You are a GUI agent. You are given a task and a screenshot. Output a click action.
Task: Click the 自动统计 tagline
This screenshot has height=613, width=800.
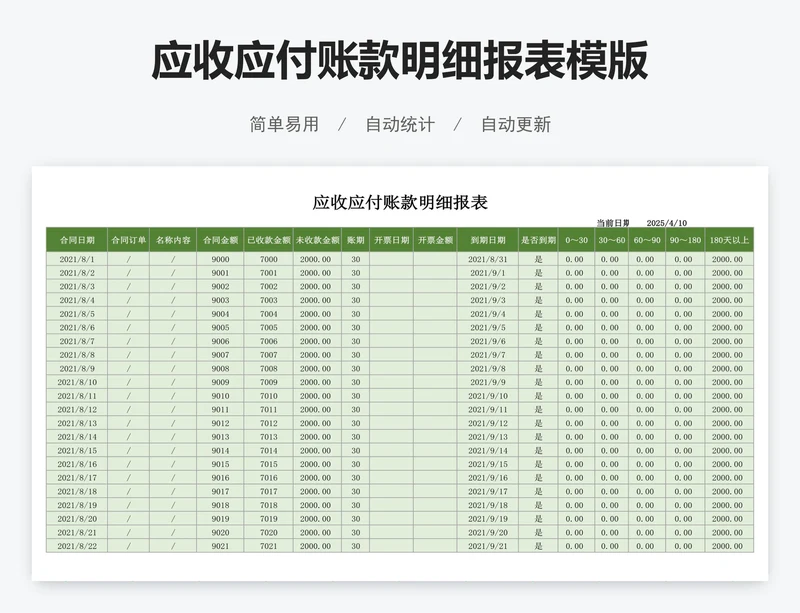(x=400, y=125)
